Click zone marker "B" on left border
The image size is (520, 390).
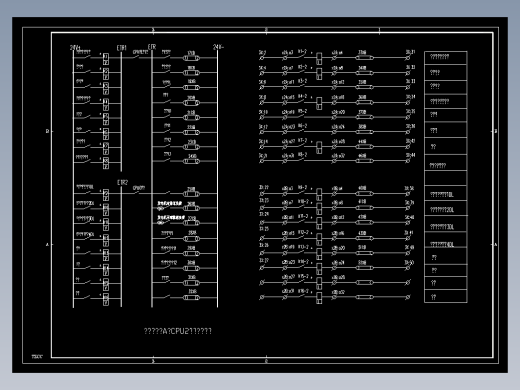(x=47, y=131)
